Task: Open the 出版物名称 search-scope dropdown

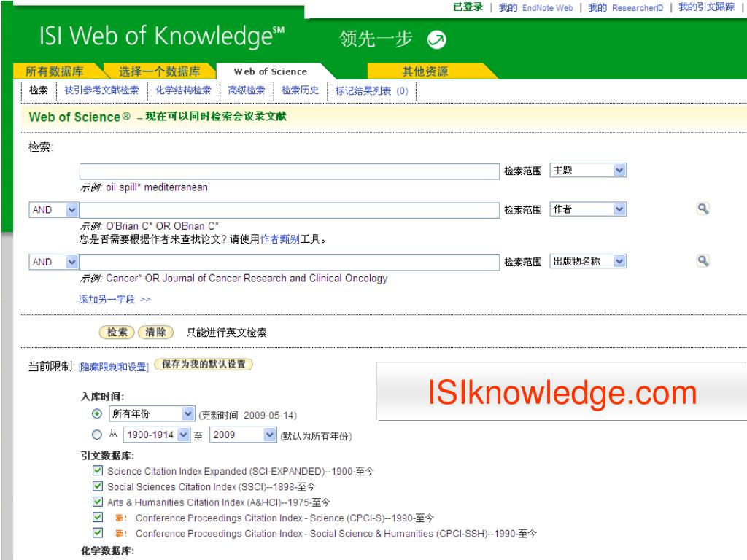Action: [x=588, y=262]
